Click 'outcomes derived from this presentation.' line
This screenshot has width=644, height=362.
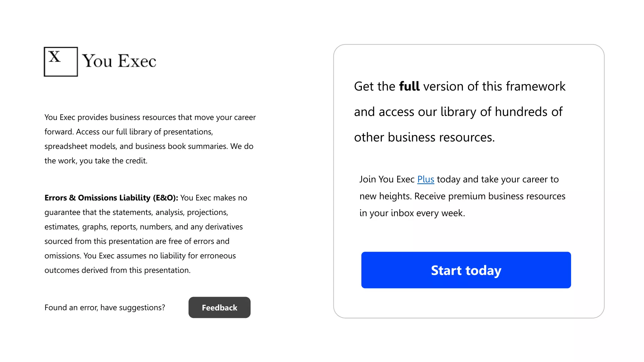click(118, 270)
